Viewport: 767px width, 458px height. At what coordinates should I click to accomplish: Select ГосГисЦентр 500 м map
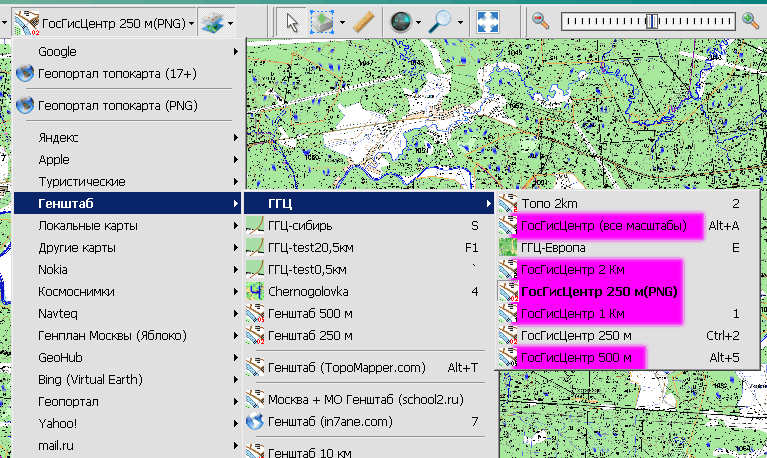click(628, 358)
